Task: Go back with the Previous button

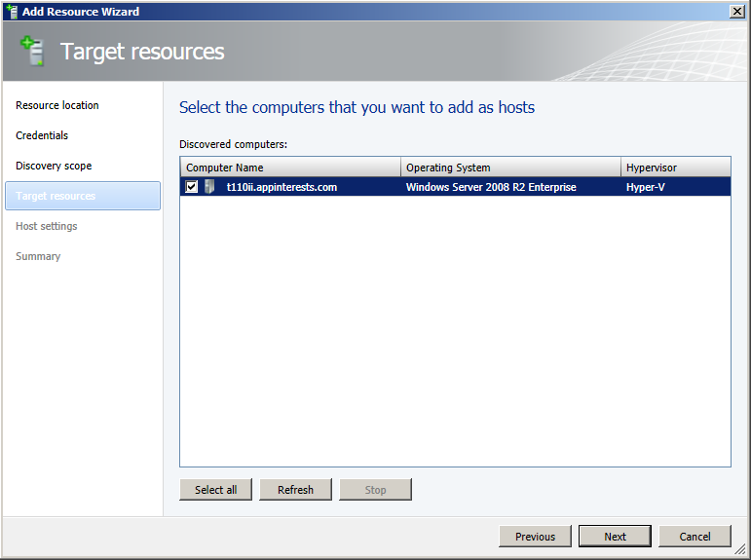Action: coord(535,537)
